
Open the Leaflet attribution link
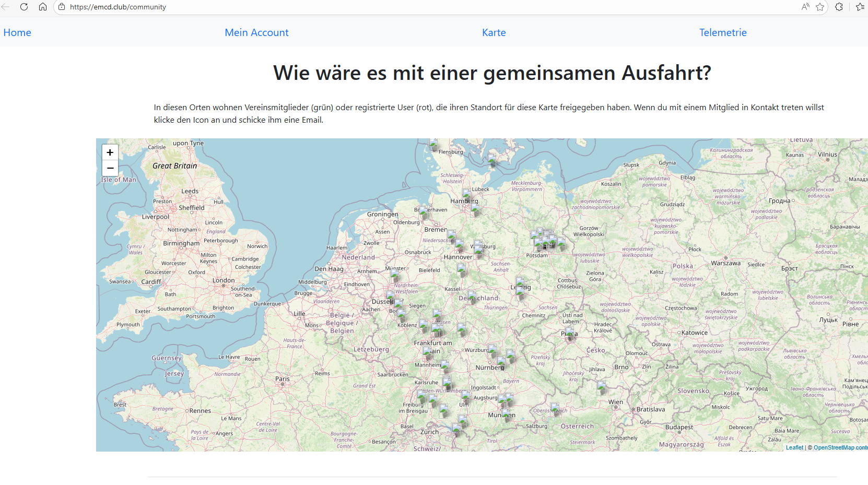point(794,447)
